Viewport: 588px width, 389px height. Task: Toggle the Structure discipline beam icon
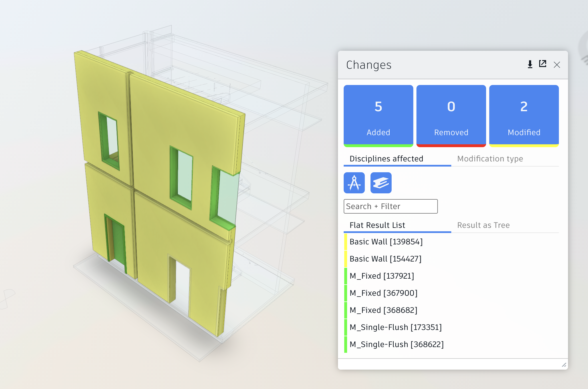coord(381,183)
